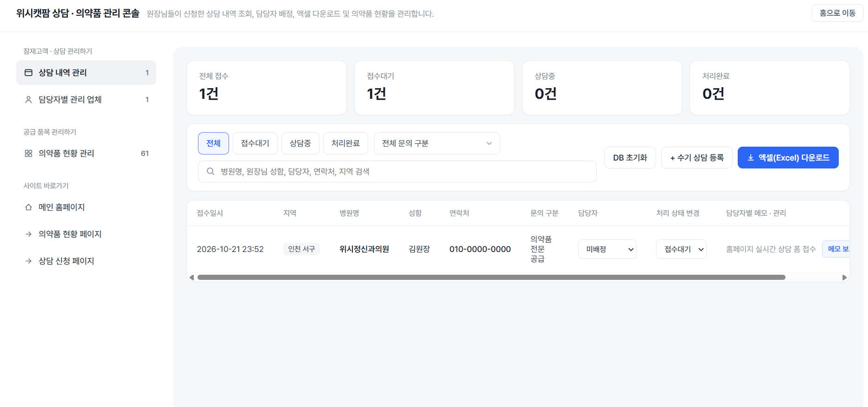Show the 처리완료 status tab
Screen dimensions: 868x407
[345, 143]
